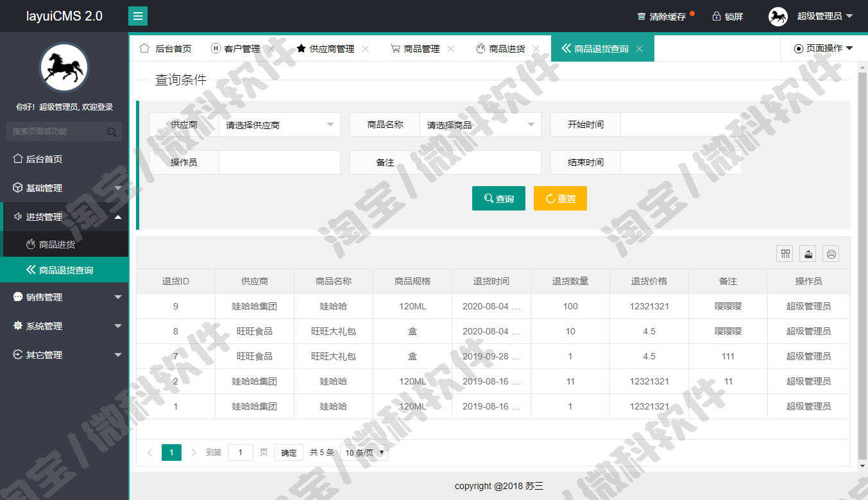Click the 确定 pagination button
Image resolution: width=868 pixels, height=500 pixels.
pos(289,453)
